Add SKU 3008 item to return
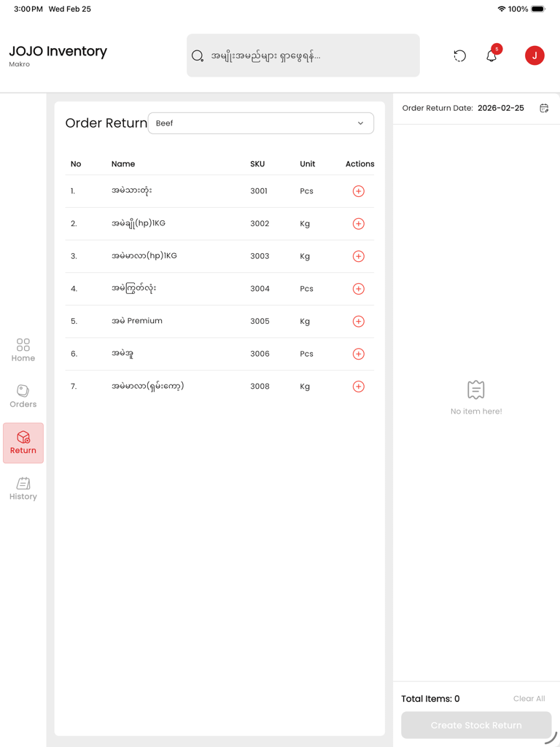Viewport: 560px width, 747px height. [358, 387]
